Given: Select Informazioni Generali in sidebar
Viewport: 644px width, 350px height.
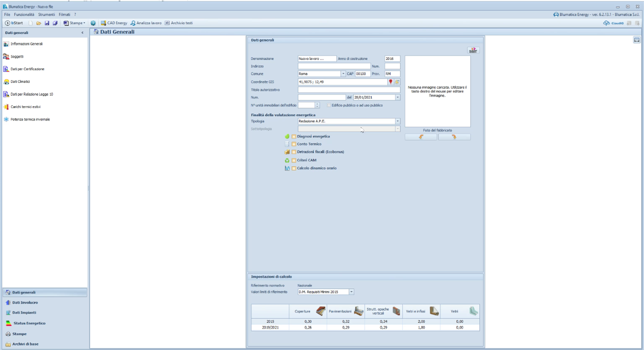Looking at the screenshot, I should click(x=23, y=44).
